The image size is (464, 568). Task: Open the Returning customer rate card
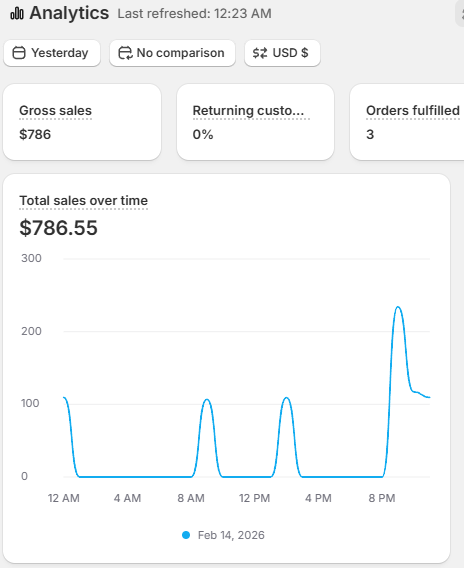(255, 122)
